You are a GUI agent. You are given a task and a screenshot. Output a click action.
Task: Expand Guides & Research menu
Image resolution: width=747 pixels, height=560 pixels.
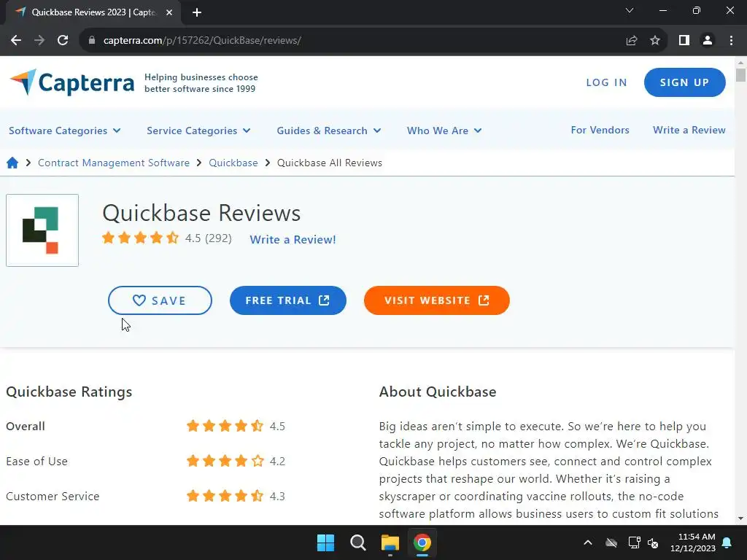[329, 131]
